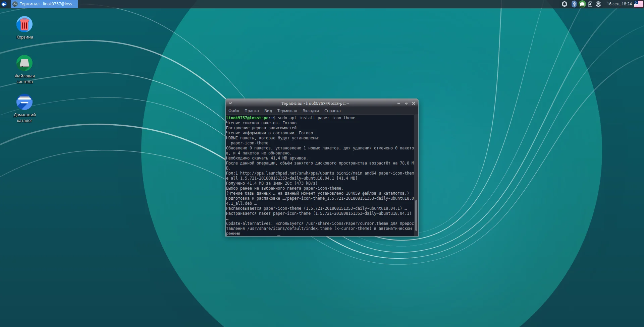The height and width of the screenshot is (327, 644).
Task: Open the Файл menu
Action: tap(234, 111)
